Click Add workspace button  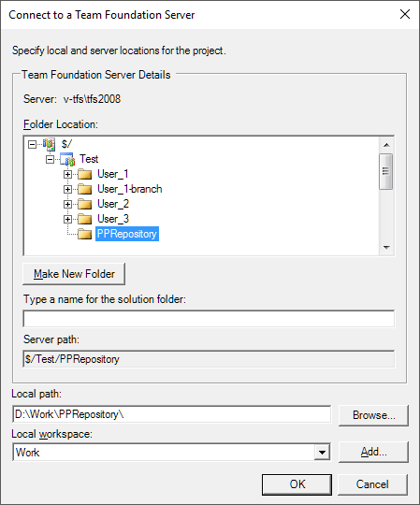(x=373, y=452)
